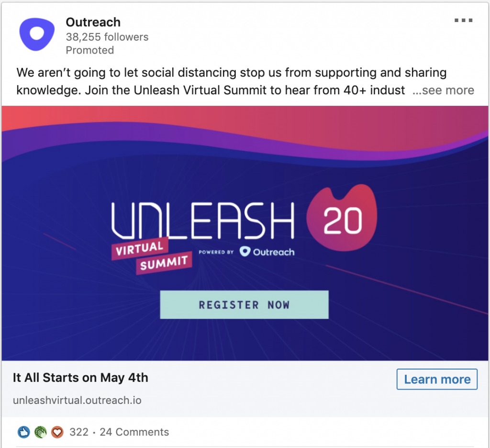Screen dimensions: 490x448
Task: Click the 322 reactions count
Action: pos(78,431)
